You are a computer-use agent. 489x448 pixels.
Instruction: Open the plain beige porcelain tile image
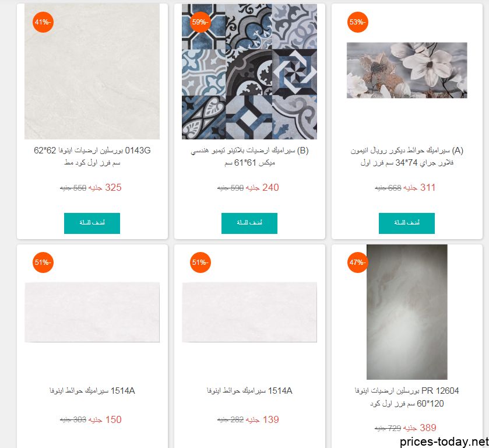coord(92,72)
